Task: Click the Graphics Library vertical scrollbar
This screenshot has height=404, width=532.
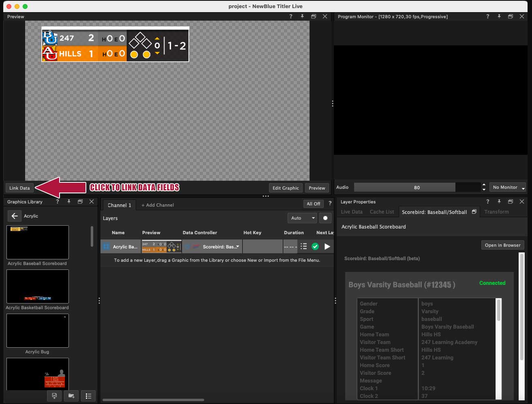Action: pyautogui.click(x=92, y=236)
